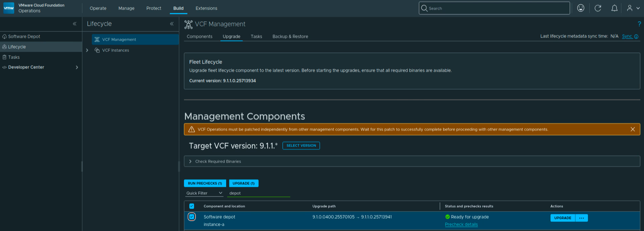Image resolution: width=644 pixels, height=231 pixels.
Task: Click the Component and location column header
Action: tap(224, 206)
